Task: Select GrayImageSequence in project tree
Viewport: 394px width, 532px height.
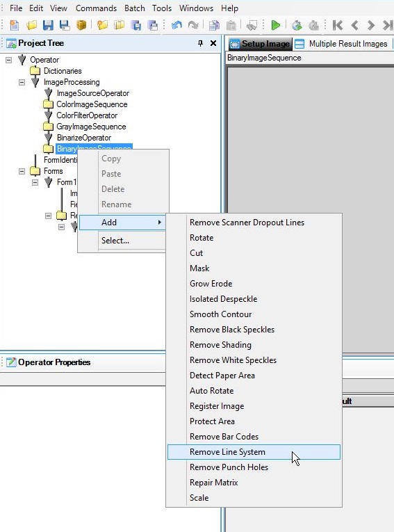Action: [91, 127]
